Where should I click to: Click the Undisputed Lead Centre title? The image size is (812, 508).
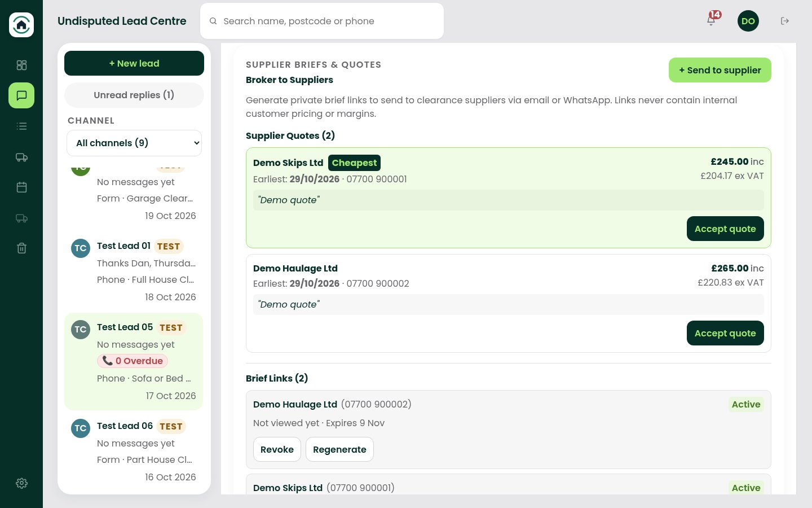[122, 21]
